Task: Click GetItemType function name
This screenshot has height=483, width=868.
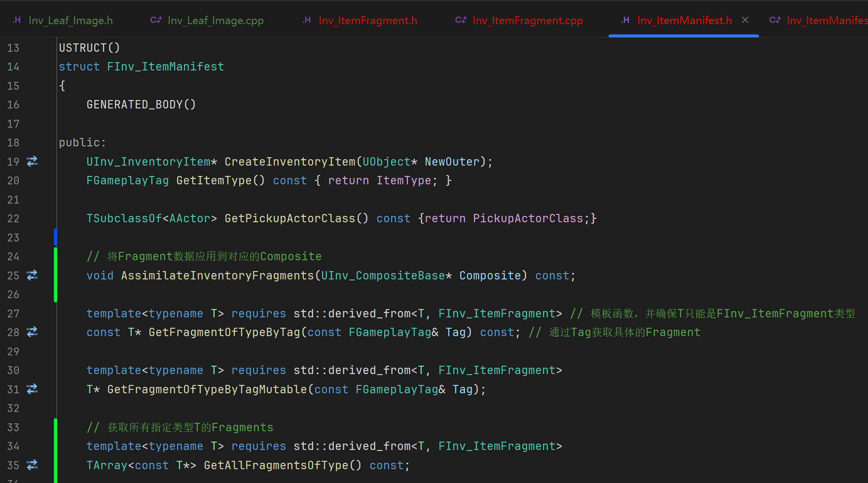Action: (x=214, y=180)
